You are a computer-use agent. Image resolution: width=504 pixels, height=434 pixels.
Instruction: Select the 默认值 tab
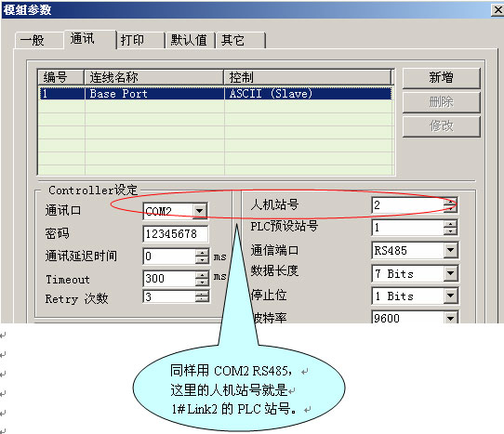[x=190, y=41]
